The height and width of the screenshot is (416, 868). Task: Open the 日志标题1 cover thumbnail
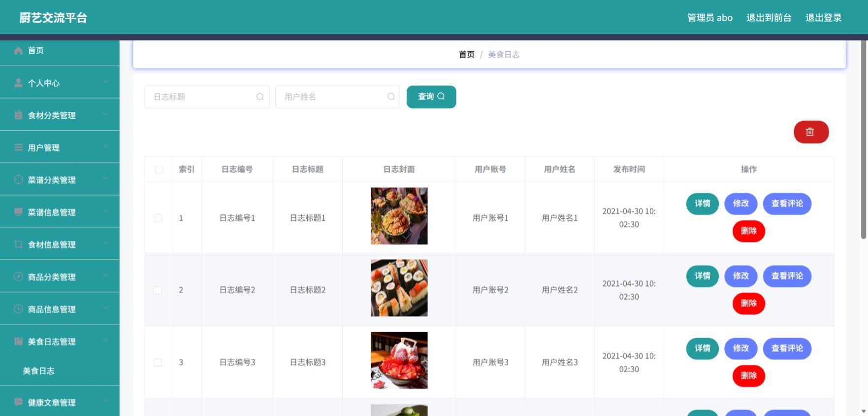tap(399, 216)
